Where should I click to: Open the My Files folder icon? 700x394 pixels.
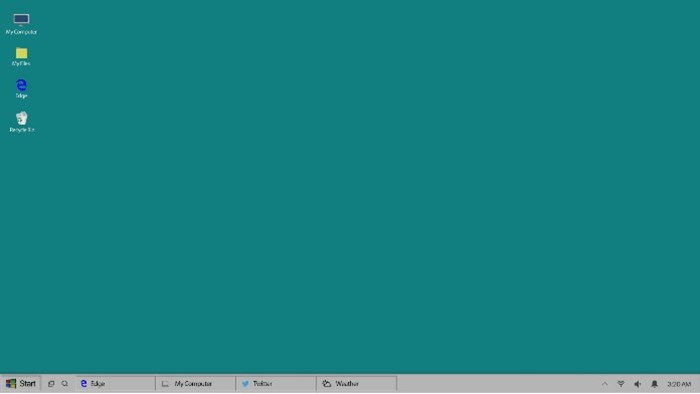[21, 57]
